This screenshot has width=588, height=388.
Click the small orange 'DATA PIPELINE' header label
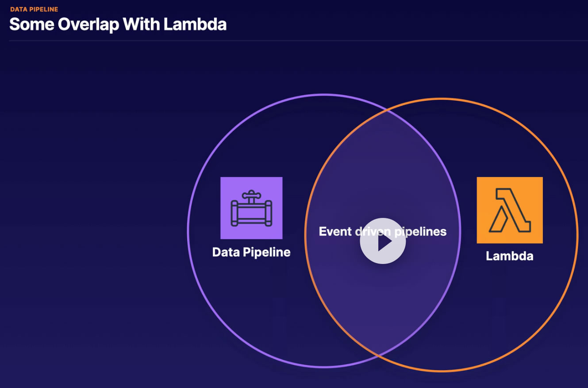(x=34, y=9)
